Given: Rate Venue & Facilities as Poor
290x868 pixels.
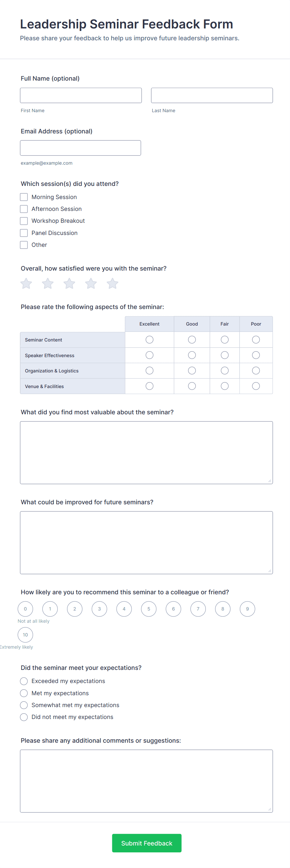Looking at the screenshot, I should pyautogui.click(x=256, y=386).
